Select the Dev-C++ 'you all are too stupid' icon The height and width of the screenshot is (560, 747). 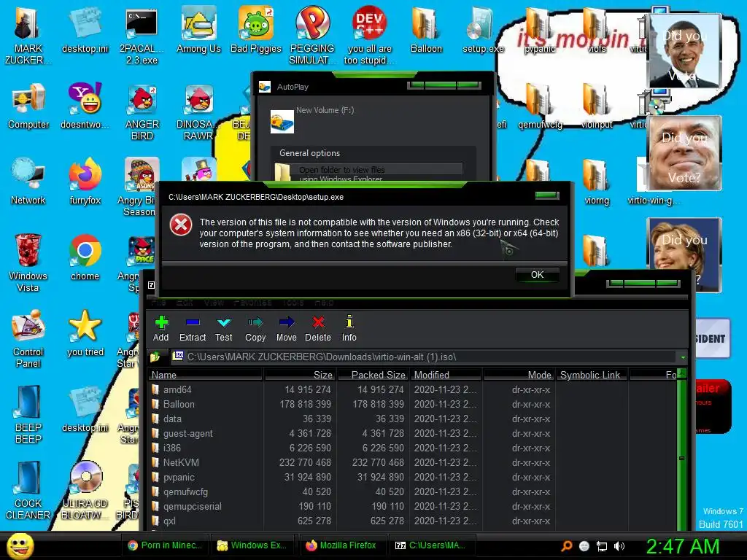click(369, 35)
